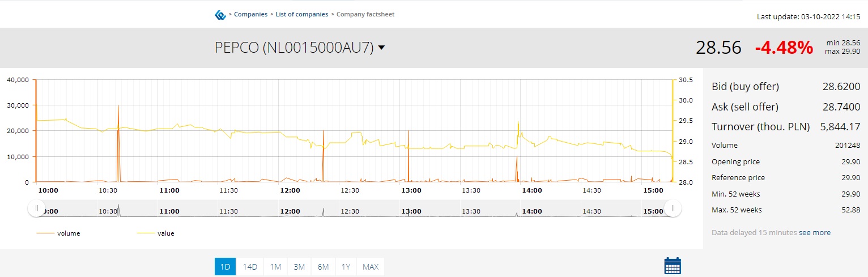Click the Bid value 28.6200
868x277 pixels.
(841, 87)
